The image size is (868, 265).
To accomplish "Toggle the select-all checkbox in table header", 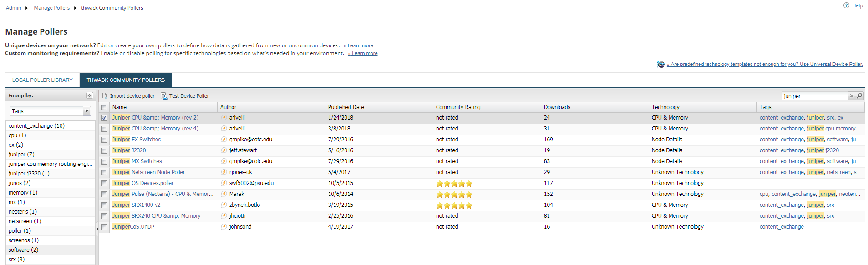I will point(104,107).
